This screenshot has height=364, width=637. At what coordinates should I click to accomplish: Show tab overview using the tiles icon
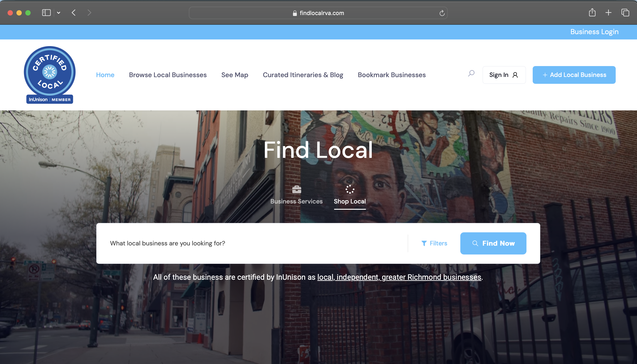pos(625,12)
